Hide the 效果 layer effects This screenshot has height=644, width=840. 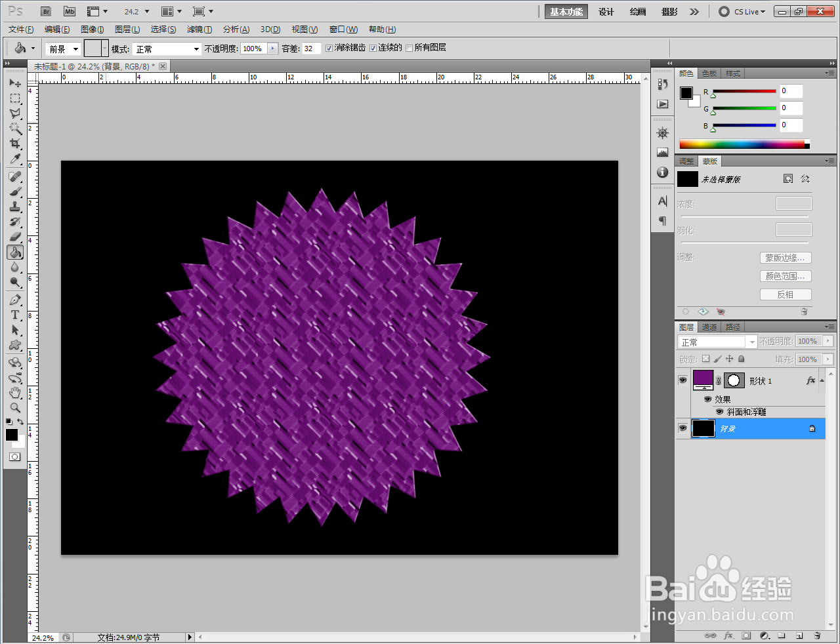coord(707,399)
